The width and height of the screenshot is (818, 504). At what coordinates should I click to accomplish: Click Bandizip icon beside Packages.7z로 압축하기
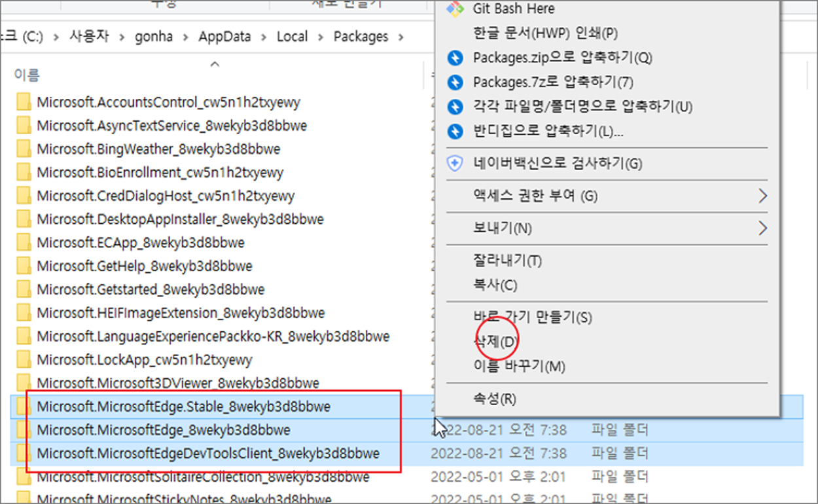(455, 82)
